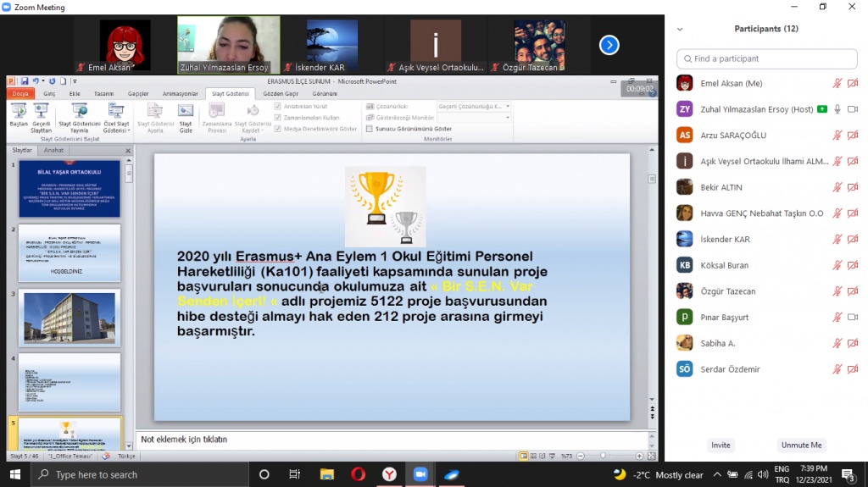This screenshot has width=868, height=487.
Task: Click the Zoom save icon in quick access toolbar
Action: [25, 81]
